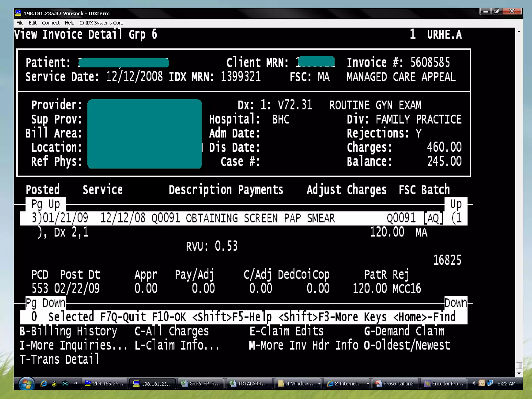Launch Internet Explorer from quick launch
Image resolution: width=532 pixels, height=399 pixels.
(x=44, y=384)
